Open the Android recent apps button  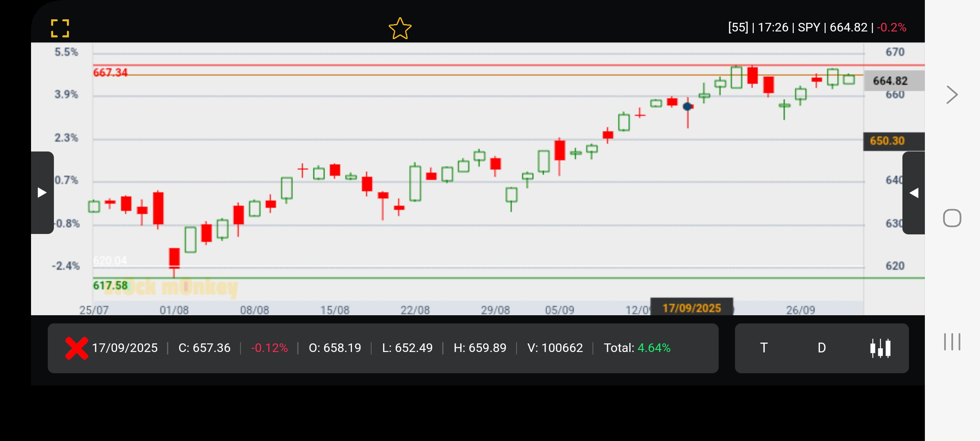tap(952, 342)
